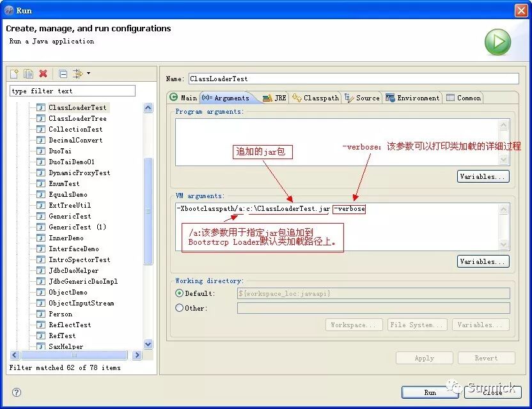
Task: Click the Workspace... button
Action: (354, 325)
